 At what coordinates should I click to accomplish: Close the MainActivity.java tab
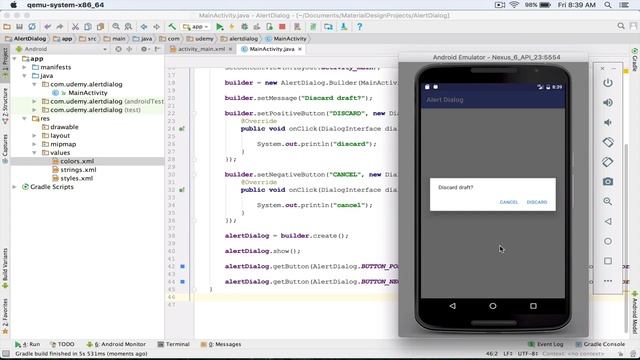coord(300,49)
